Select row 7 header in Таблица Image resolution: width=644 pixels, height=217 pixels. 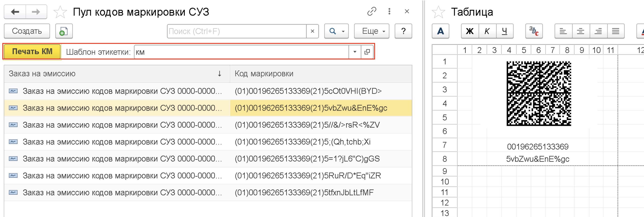pos(445,145)
